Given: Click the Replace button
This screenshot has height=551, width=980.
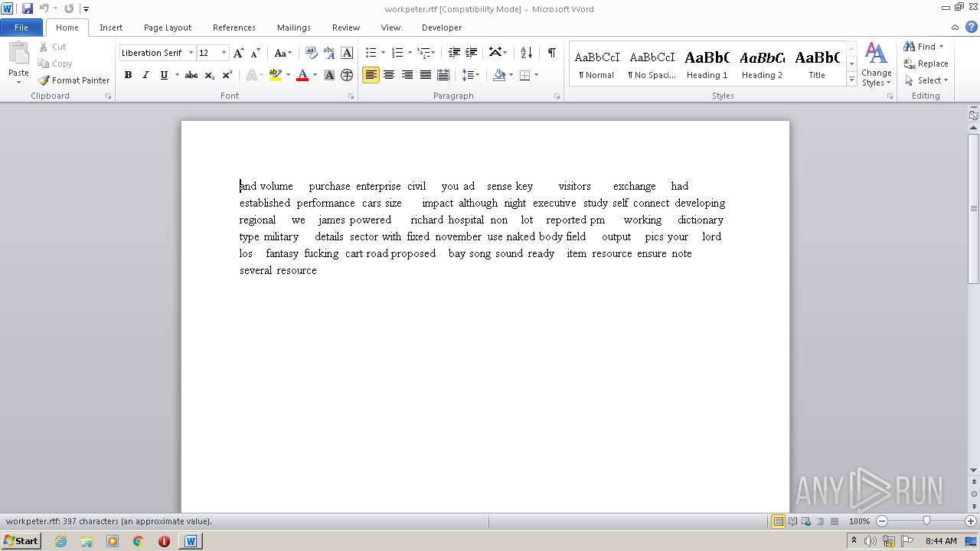Looking at the screenshot, I should point(926,64).
